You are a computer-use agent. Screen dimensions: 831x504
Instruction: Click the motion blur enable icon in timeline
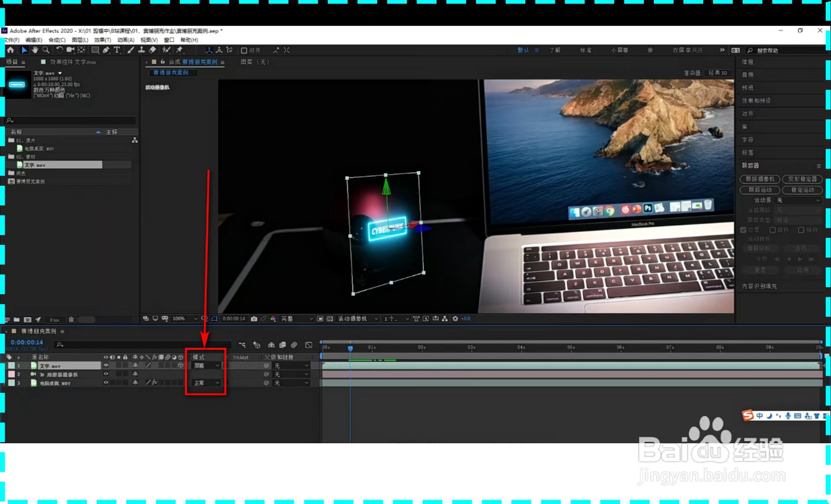click(x=294, y=345)
